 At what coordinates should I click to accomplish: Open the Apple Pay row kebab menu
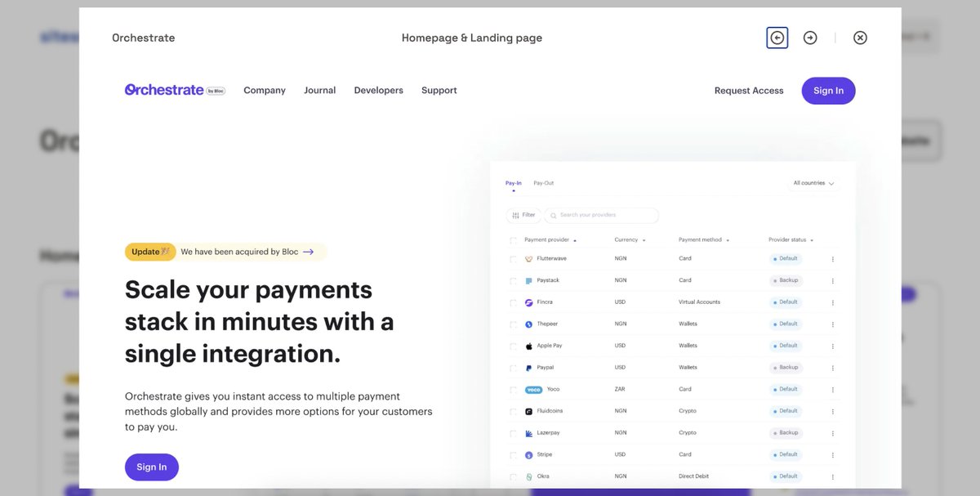[x=833, y=346]
